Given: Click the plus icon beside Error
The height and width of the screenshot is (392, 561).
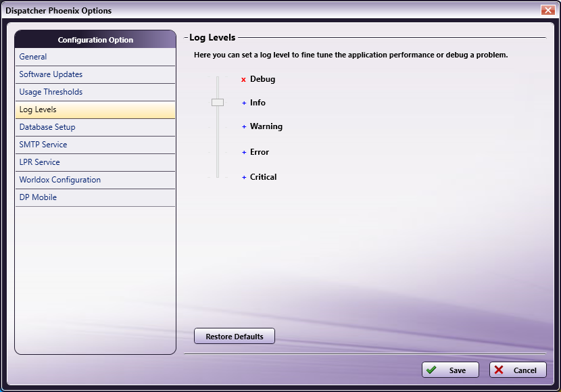Looking at the screenshot, I should coord(244,152).
